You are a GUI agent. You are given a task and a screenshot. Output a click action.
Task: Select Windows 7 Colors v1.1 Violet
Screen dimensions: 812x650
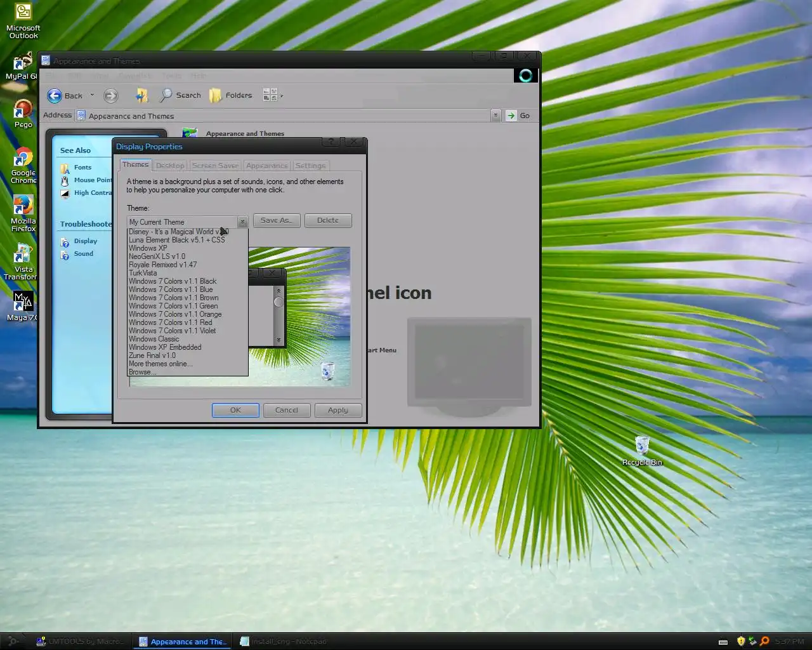[187, 331]
